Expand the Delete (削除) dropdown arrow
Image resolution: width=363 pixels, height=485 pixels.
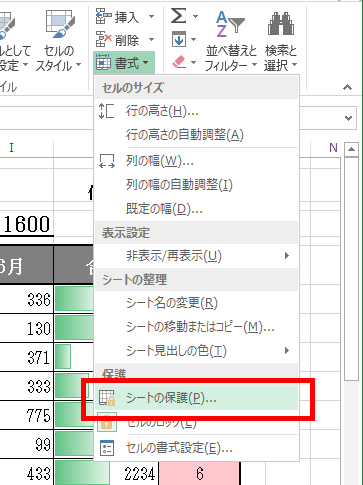tap(151, 40)
